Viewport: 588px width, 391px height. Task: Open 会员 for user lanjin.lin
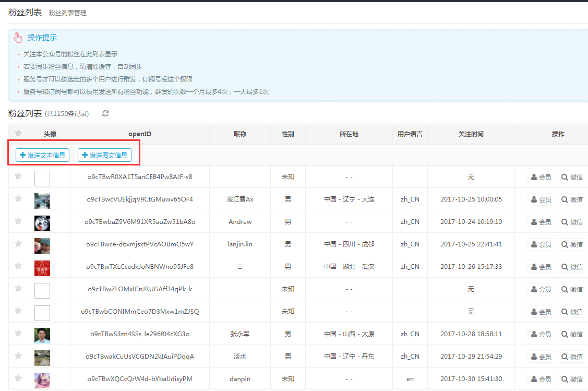point(541,244)
